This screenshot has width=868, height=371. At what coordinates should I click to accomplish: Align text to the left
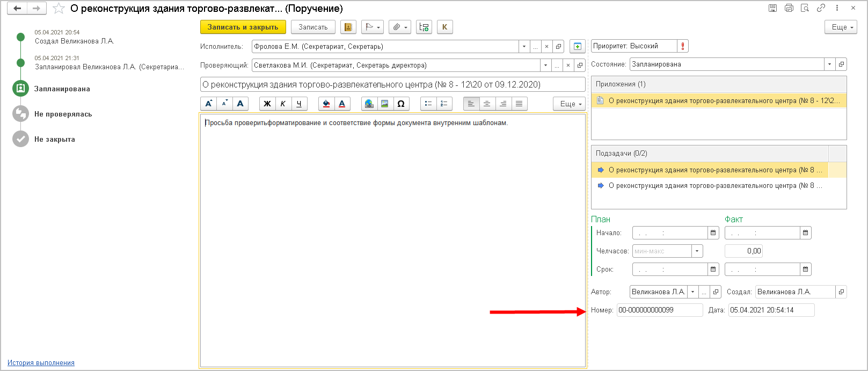(471, 104)
